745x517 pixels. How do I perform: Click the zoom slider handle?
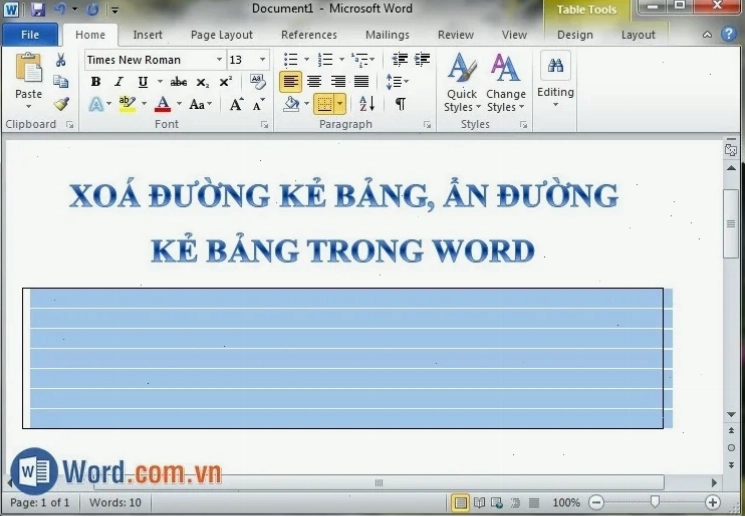tap(655, 502)
